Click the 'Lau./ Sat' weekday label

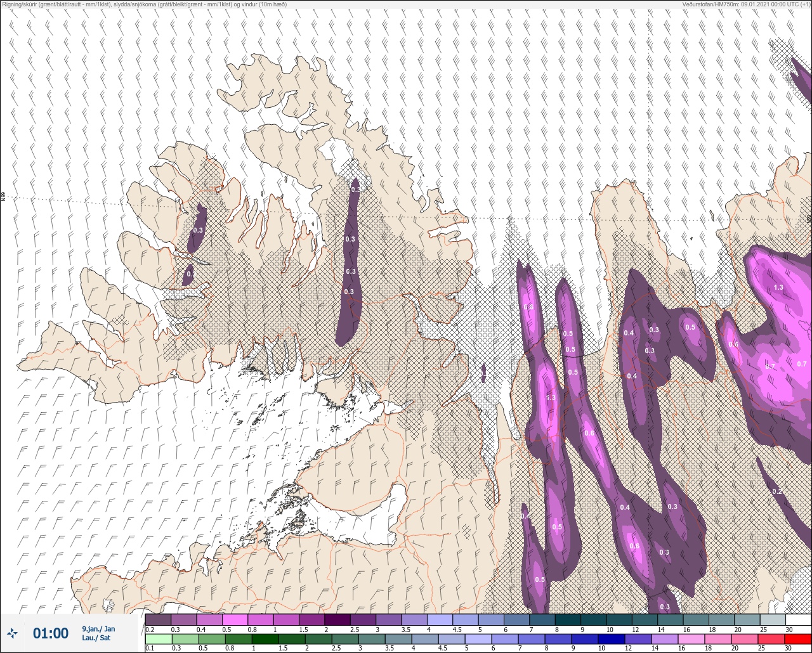(96, 638)
